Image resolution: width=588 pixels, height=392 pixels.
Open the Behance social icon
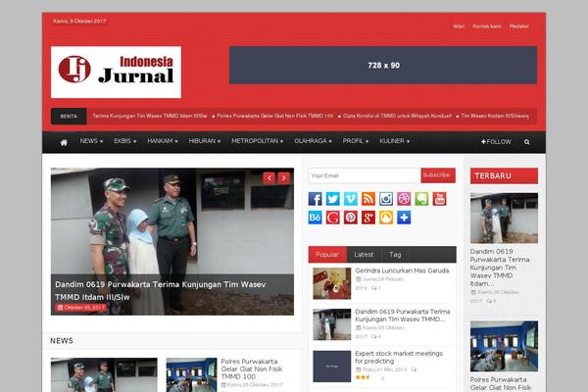[x=315, y=218]
